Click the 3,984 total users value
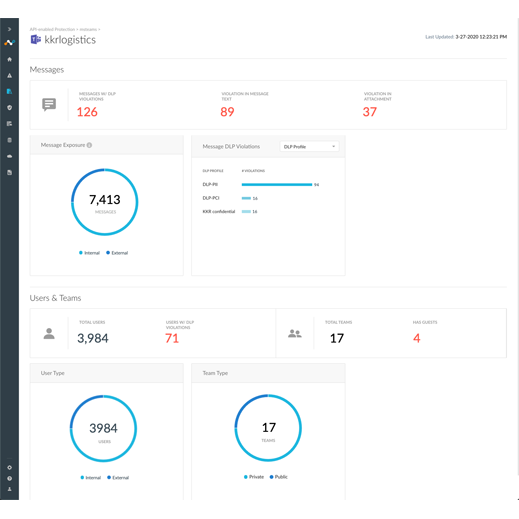519x519 pixels. pyautogui.click(x=93, y=338)
